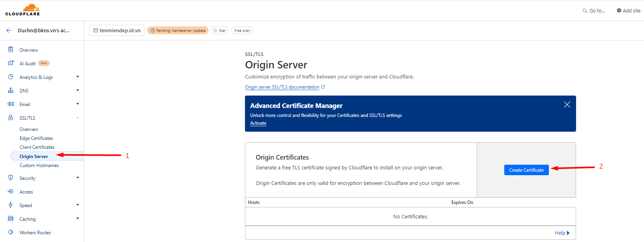The height and width of the screenshot is (242, 644).
Task: Click the SSL/TLS lock icon
Action: pyautogui.click(x=11, y=117)
